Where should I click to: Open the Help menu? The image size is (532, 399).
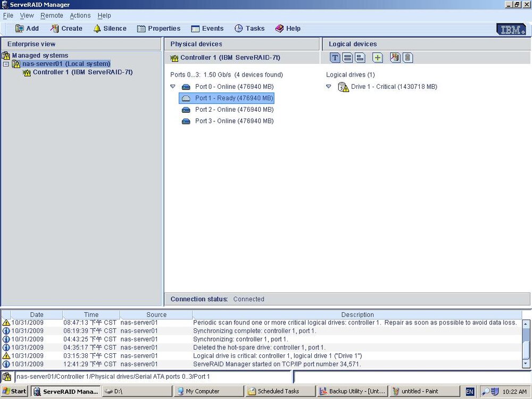click(104, 15)
